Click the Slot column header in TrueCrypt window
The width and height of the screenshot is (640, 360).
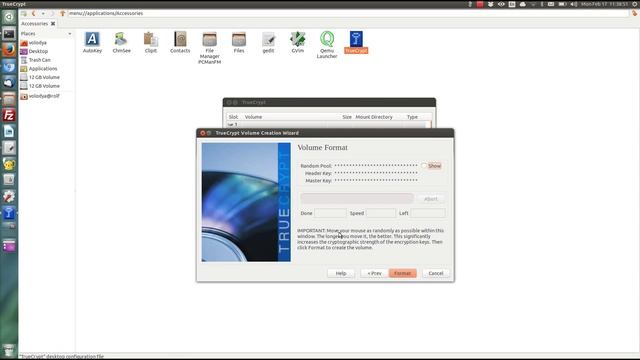[233, 117]
